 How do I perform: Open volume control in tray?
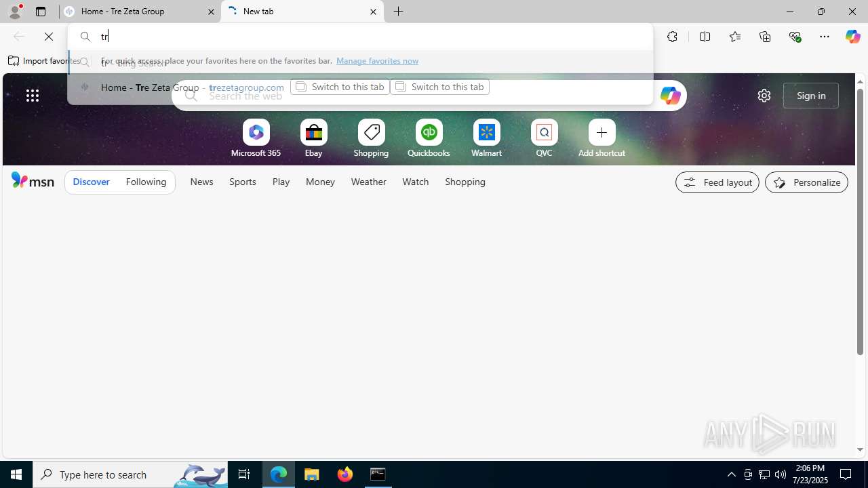[x=781, y=474]
